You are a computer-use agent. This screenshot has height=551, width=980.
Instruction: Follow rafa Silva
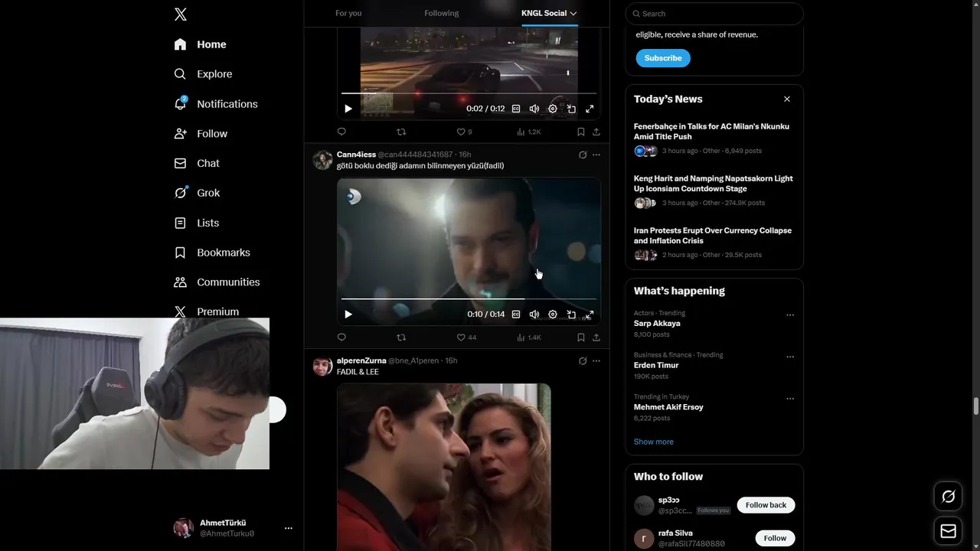(x=775, y=538)
